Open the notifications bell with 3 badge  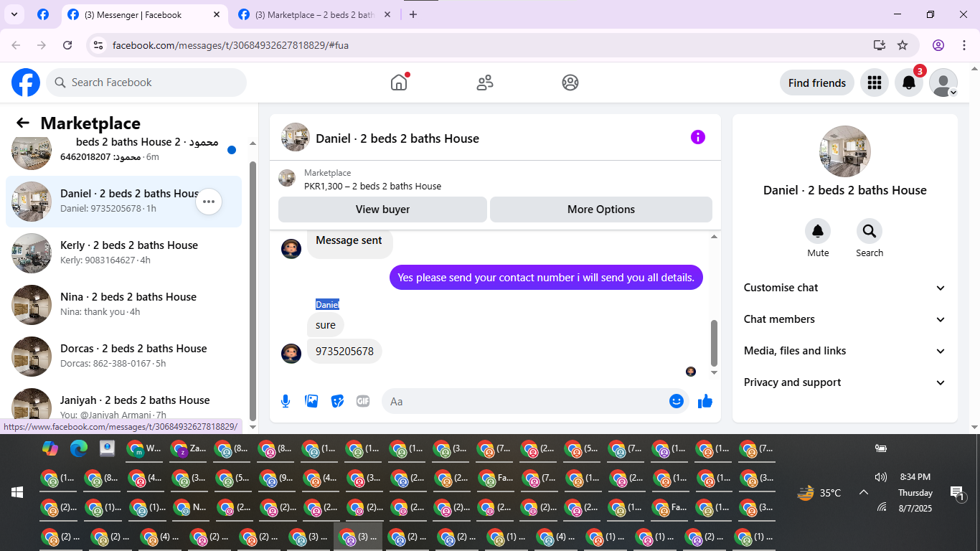909,83
